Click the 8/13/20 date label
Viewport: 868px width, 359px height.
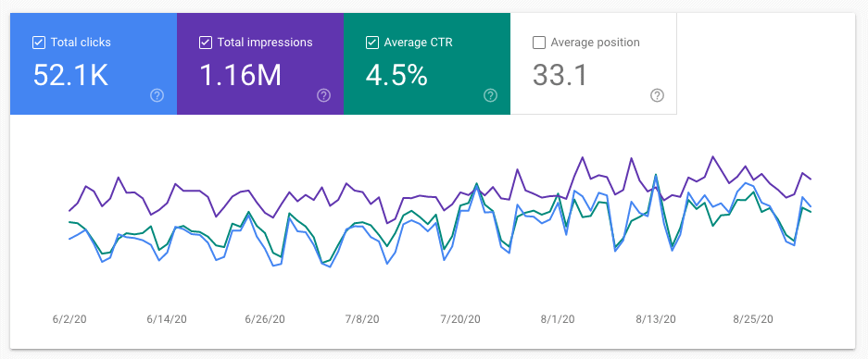(656, 319)
